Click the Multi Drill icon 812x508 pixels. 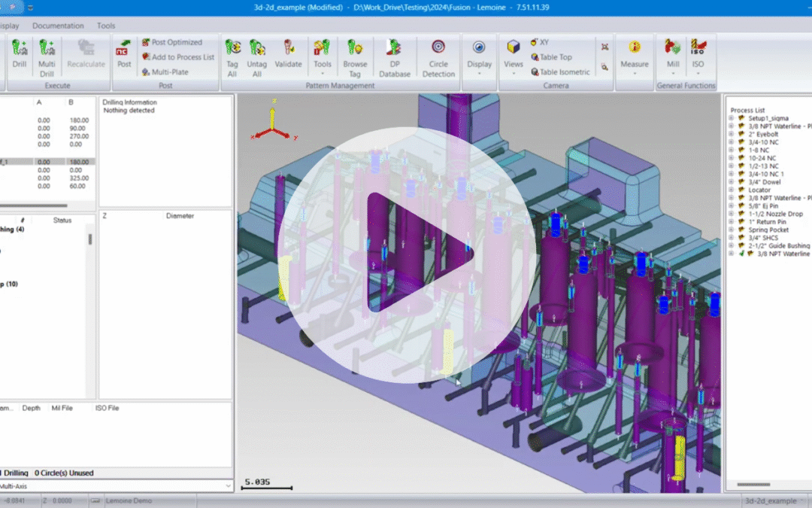tap(47, 52)
